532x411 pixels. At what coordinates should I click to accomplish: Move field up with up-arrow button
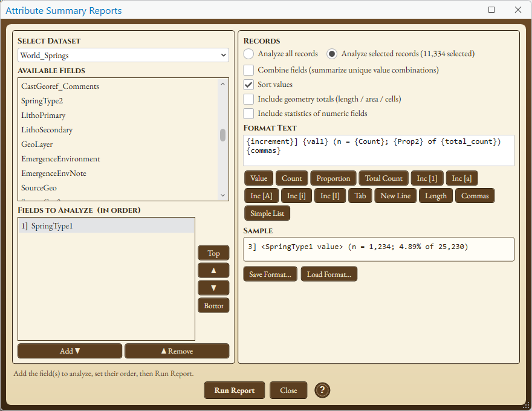pos(213,271)
